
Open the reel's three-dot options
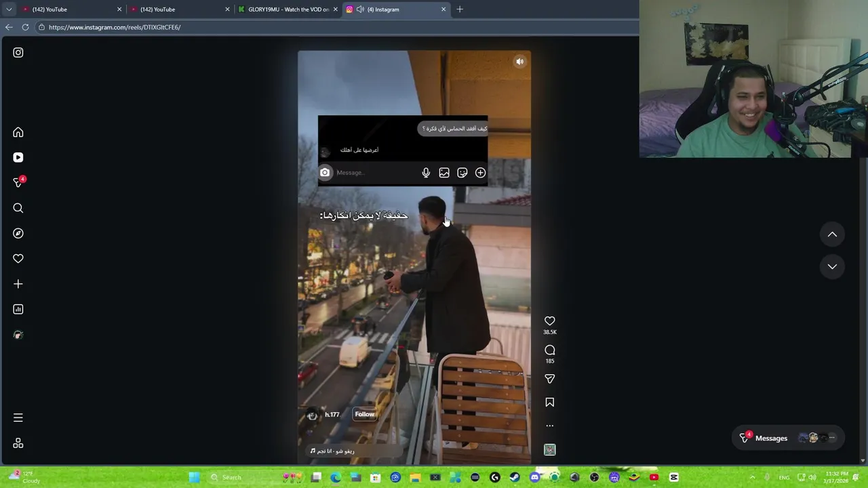tap(550, 426)
